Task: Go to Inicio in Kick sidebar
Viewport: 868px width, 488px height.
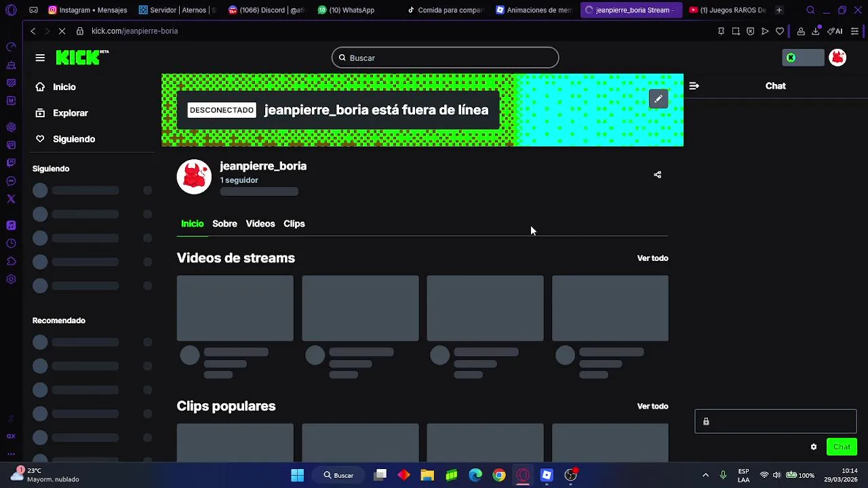Action: (x=64, y=87)
